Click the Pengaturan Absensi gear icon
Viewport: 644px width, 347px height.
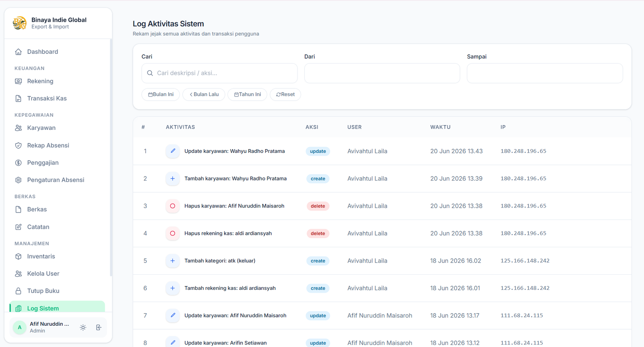pyautogui.click(x=18, y=180)
